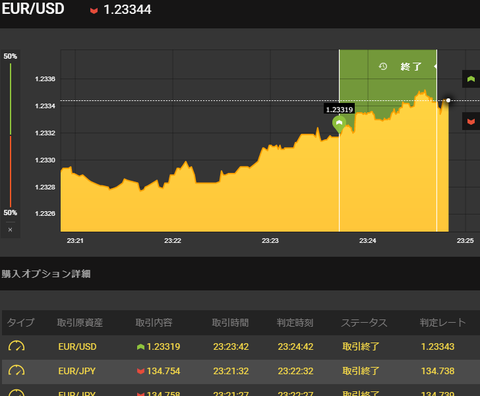Click the 終了 label in green zone
The height and width of the screenshot is (396, 480).
(411, 67)
